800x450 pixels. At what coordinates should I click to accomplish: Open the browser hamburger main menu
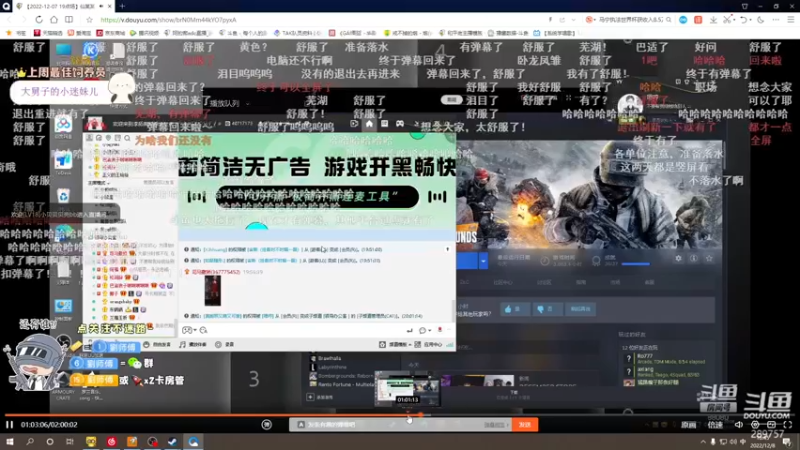click(790, 19)
